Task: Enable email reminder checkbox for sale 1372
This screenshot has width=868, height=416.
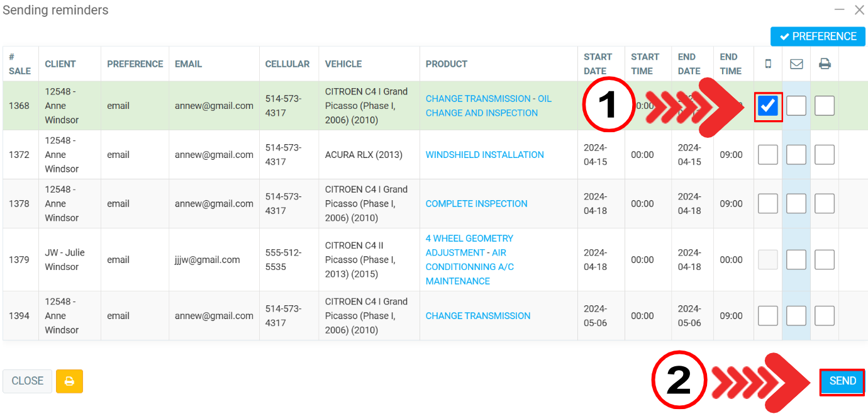Action: 796,155
